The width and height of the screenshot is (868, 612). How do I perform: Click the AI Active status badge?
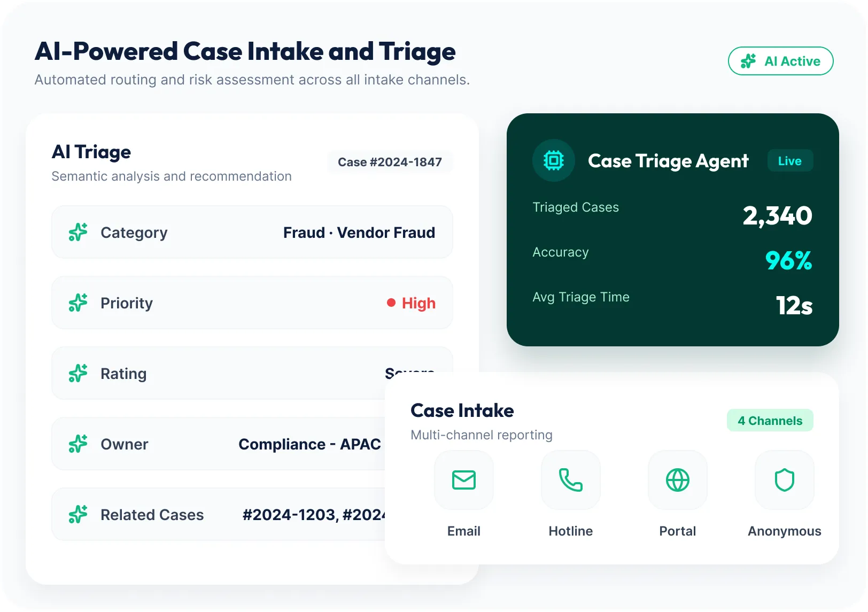point(780,61)
